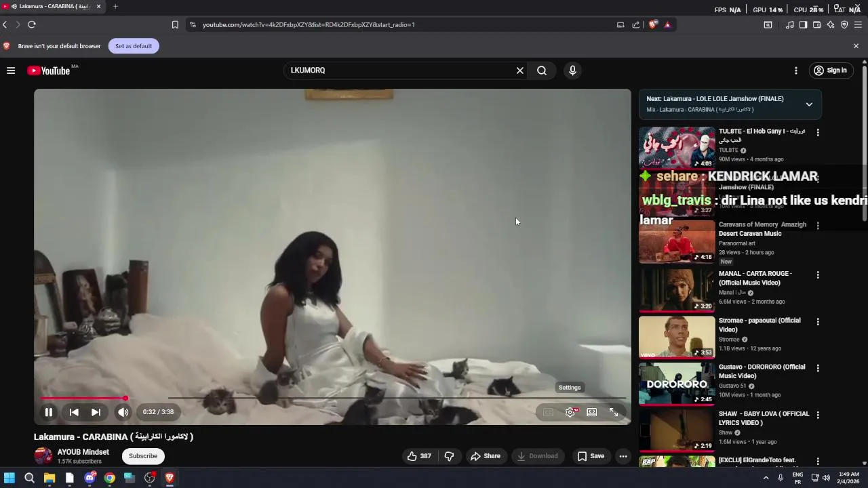Expand the Next mix playlist panel
Screen dimensions: 868x488
tap(809, 104)
